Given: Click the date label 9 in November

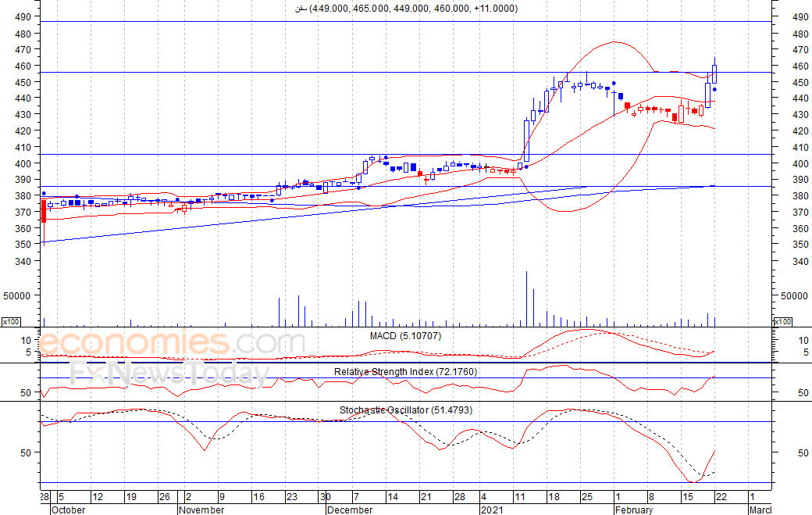Looking at the screenshot, I should click(222, 497).
